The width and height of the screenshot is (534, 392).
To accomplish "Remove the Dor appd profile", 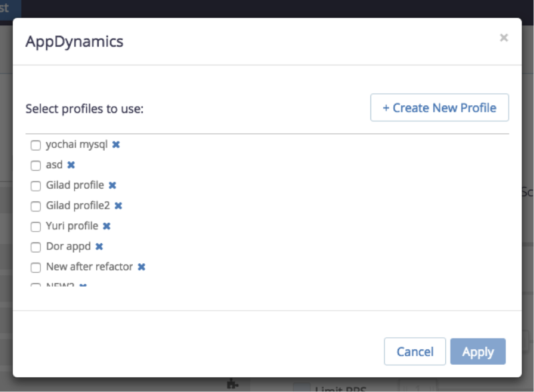I will pos(99,247).
